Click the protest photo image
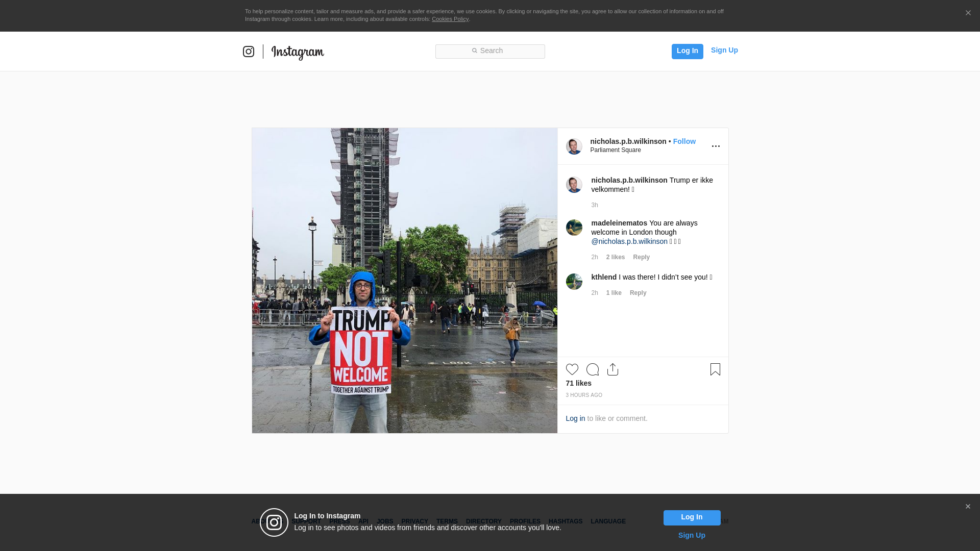980x551 pixels. tap(404, 281)
